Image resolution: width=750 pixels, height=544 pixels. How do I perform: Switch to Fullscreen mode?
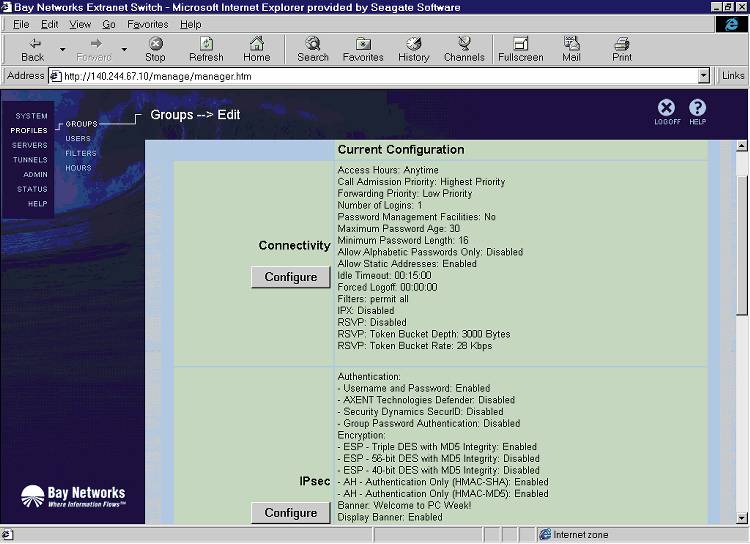(520, 49)
